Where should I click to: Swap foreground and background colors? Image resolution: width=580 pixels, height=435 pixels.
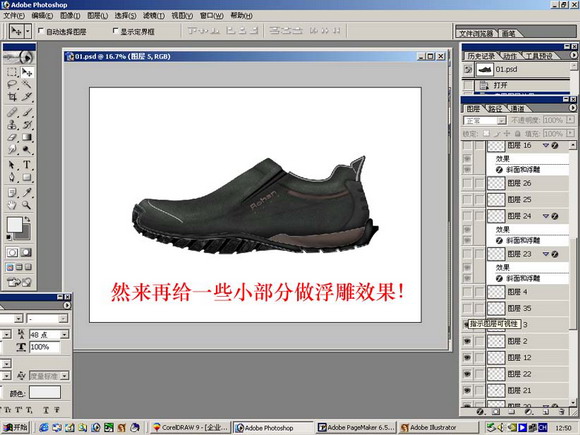click(27, 220)
